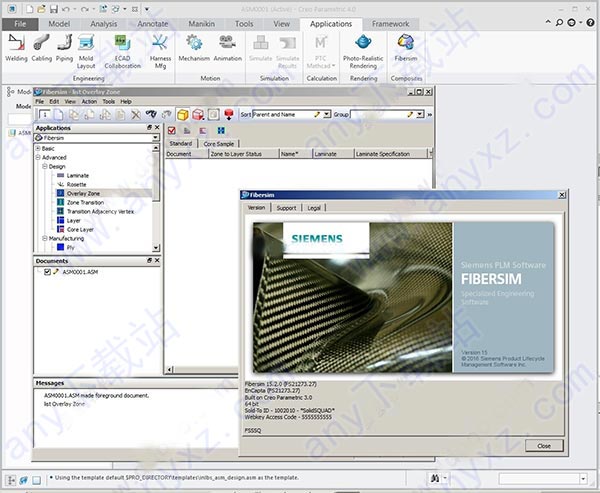This screenshot has width=600, height=493.
Task: Toggle the red checkmark filter icon
Action: pyautogui.click(x=172, y=131)
